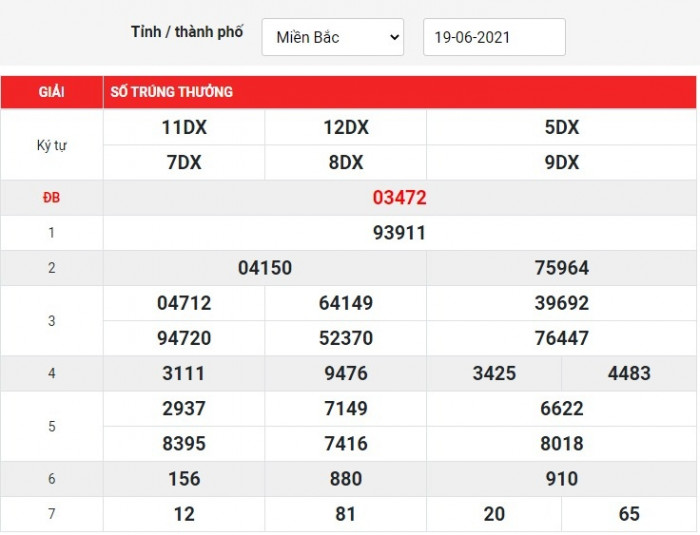Click fifth prize number 8018

click(x=562, y=443)
